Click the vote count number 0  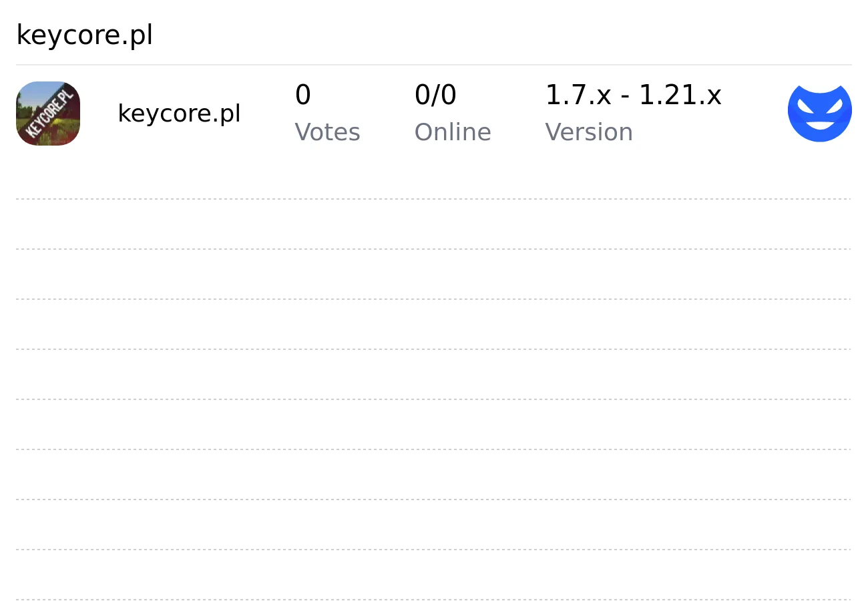[302, 95]
